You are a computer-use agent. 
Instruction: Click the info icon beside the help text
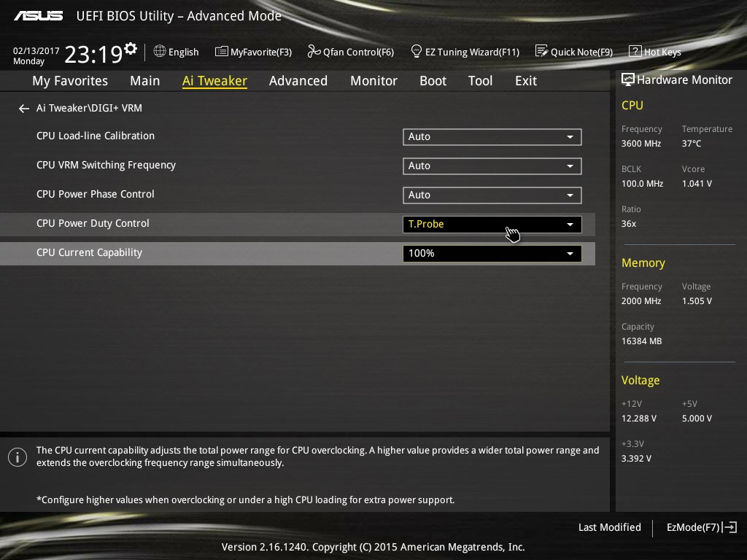point(18,457)
